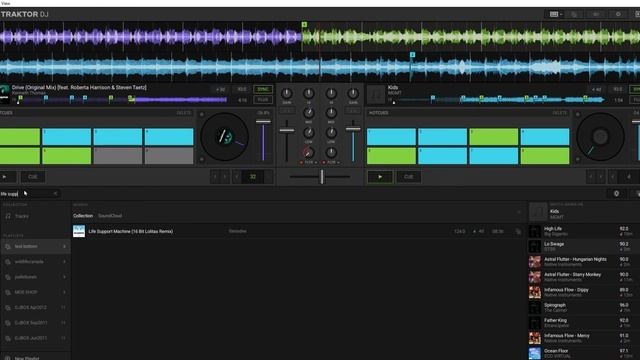Click the left channel volume fader
The width and height of the screenshot is (640, 360).
point(287,131)
